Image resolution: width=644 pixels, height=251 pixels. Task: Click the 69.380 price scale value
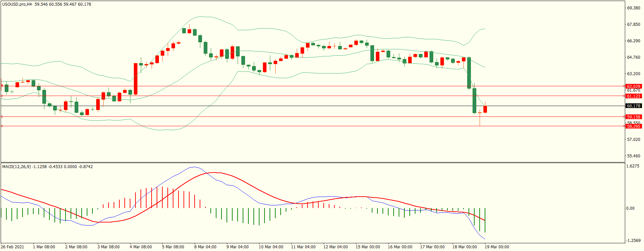coord(634,8)
